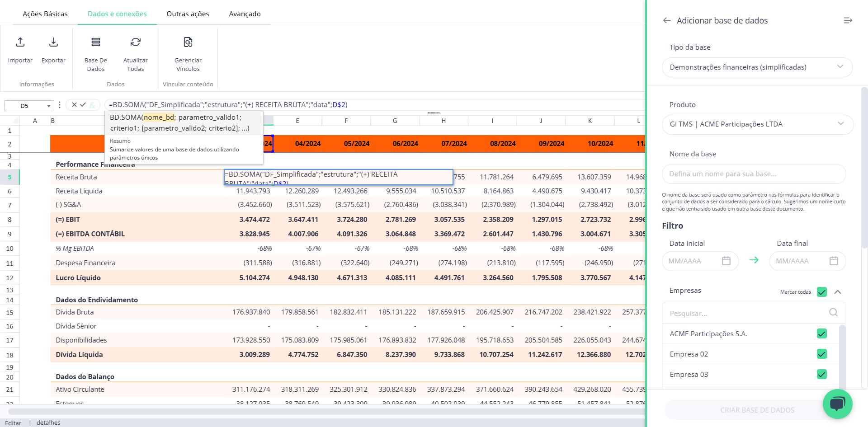This screenshot has width=868, height=427.
Task: Switch to the Ações Básicas tab
Action: coord(45,14)
